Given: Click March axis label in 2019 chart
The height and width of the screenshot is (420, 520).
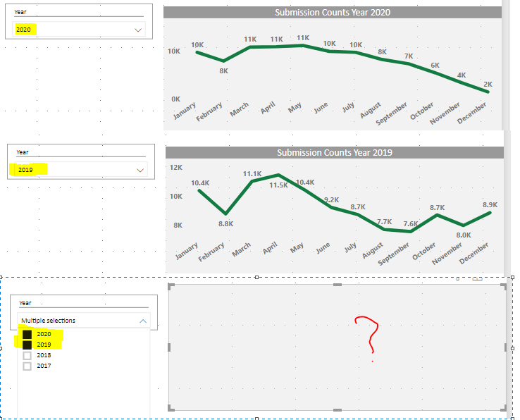Looking at the screenshot, I should 241,249.
